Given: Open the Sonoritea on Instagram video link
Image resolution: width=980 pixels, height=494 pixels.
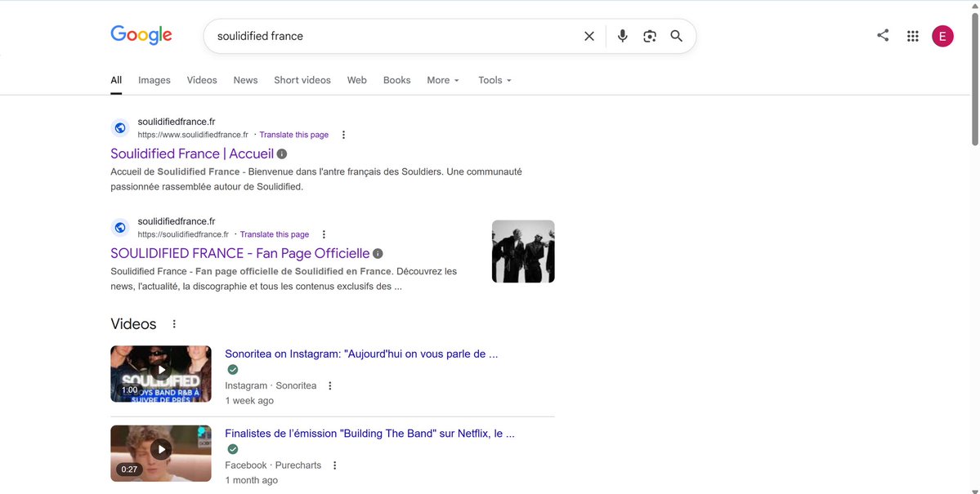Looking at the screenshot, I should click(361, 354).
